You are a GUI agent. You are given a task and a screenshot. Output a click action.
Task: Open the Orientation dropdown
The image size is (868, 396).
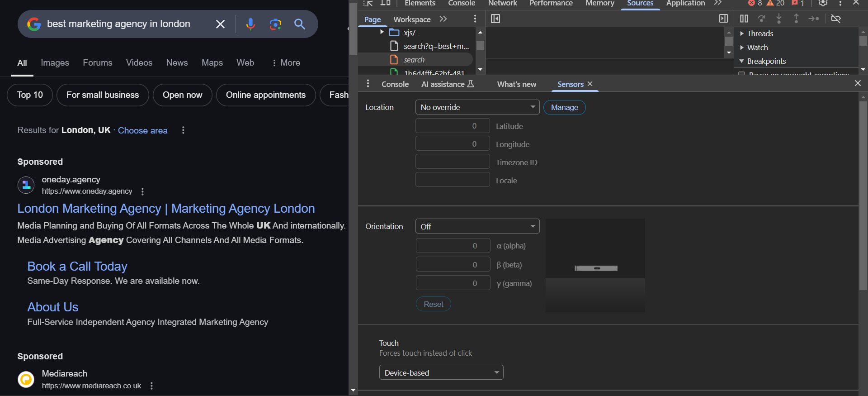tap(477, 226)
